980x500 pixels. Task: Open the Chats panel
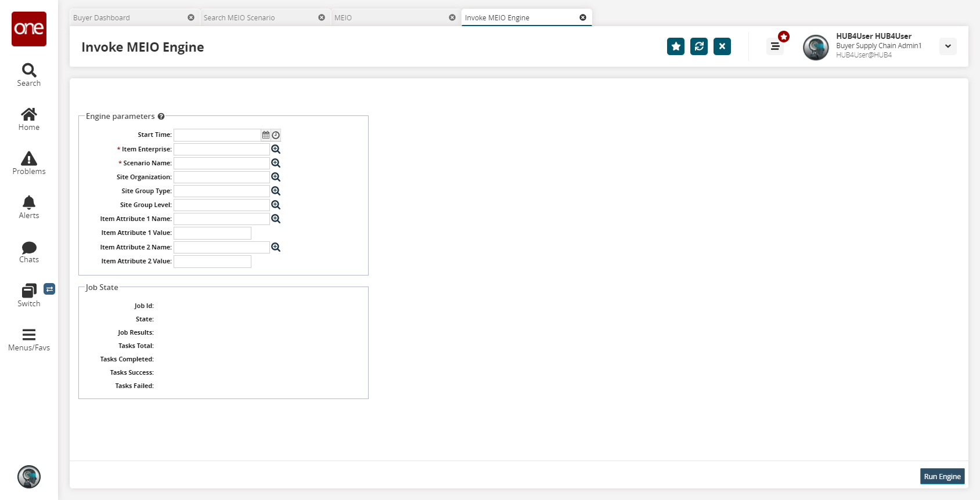(x=29, y=251)
